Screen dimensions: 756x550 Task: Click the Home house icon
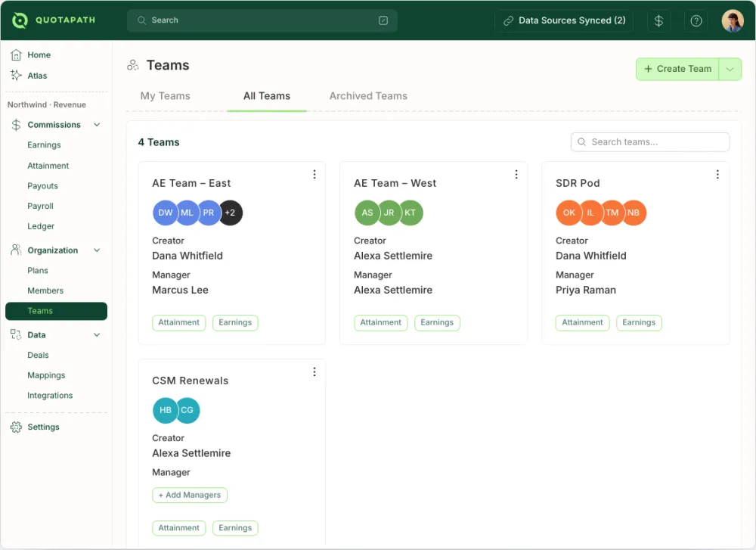pyautogui.click(x=16, y=55)
